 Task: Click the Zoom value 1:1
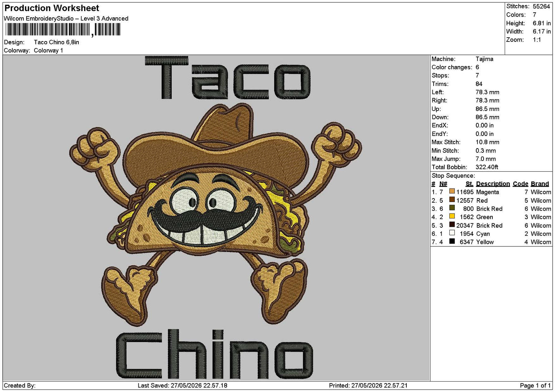coord(537,40)
